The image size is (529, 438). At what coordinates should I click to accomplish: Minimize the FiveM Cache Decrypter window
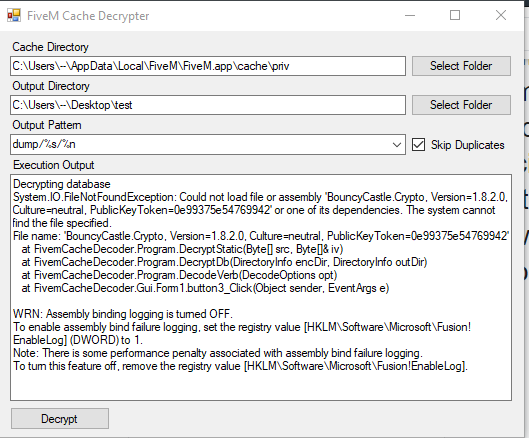[x=410, y=16]
